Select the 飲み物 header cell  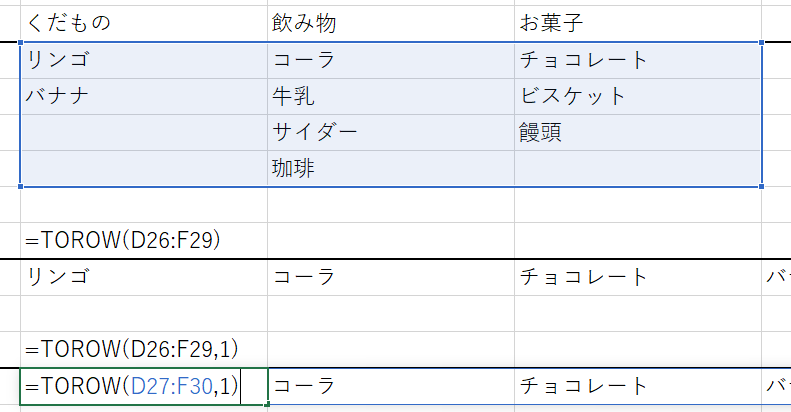pos(300,22)
